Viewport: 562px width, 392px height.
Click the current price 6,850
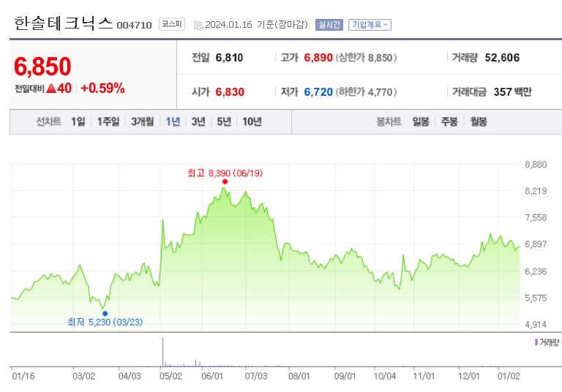42,67
